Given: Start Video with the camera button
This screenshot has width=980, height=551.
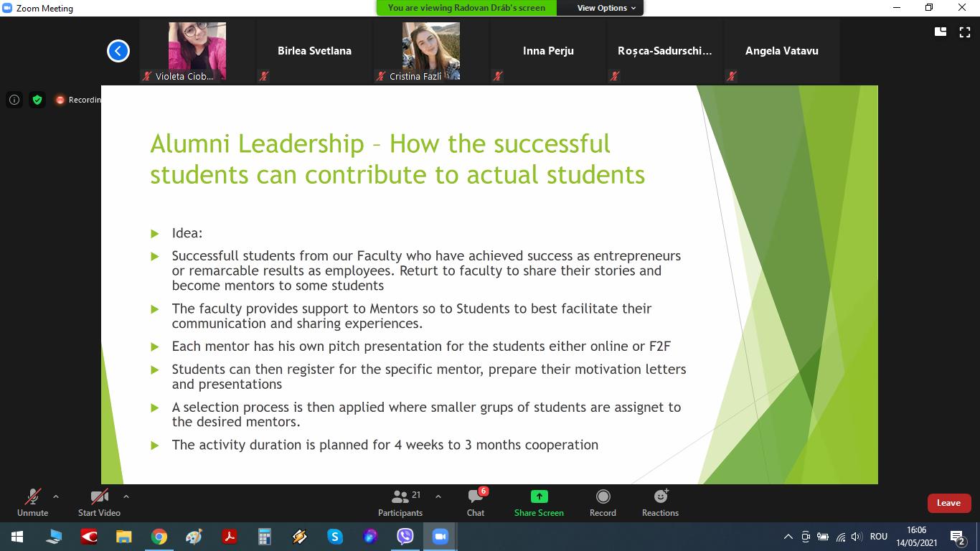Looking at the screenshot, I should click(99, 503).
